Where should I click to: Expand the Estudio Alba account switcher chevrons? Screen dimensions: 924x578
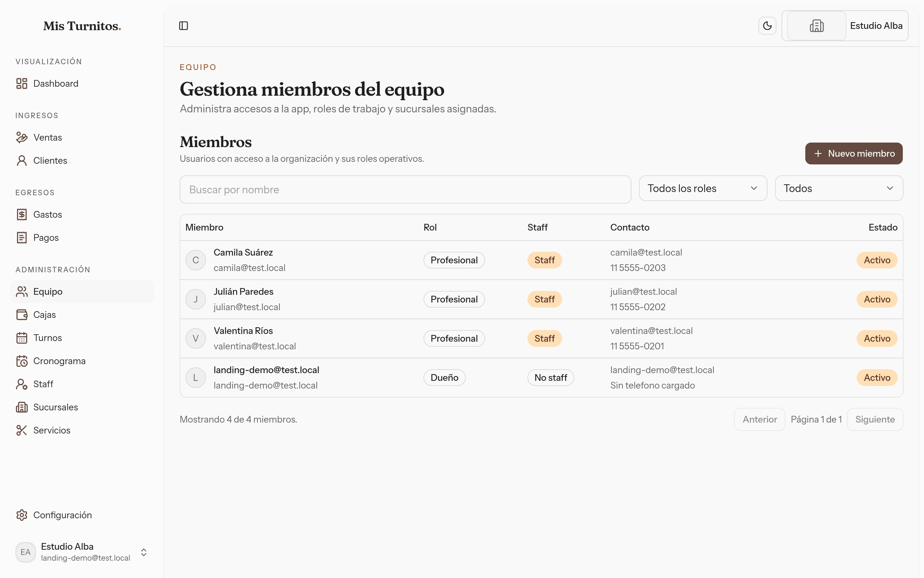coord(143,552)
